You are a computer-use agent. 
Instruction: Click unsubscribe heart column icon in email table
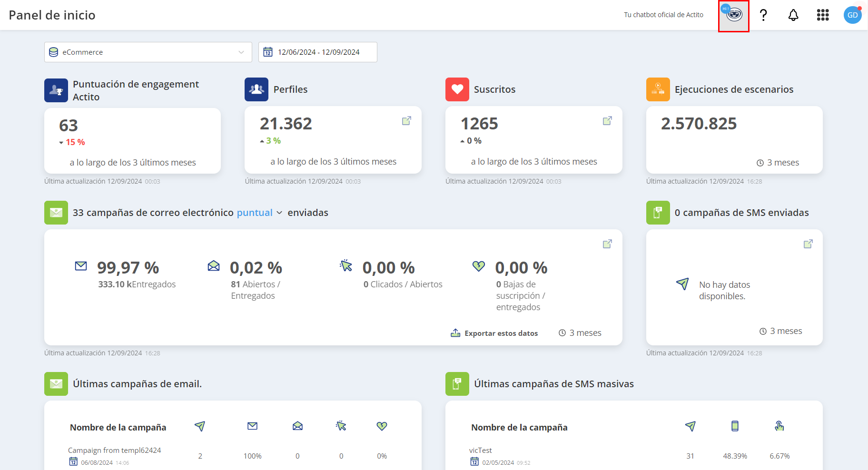tap(382, 426)
